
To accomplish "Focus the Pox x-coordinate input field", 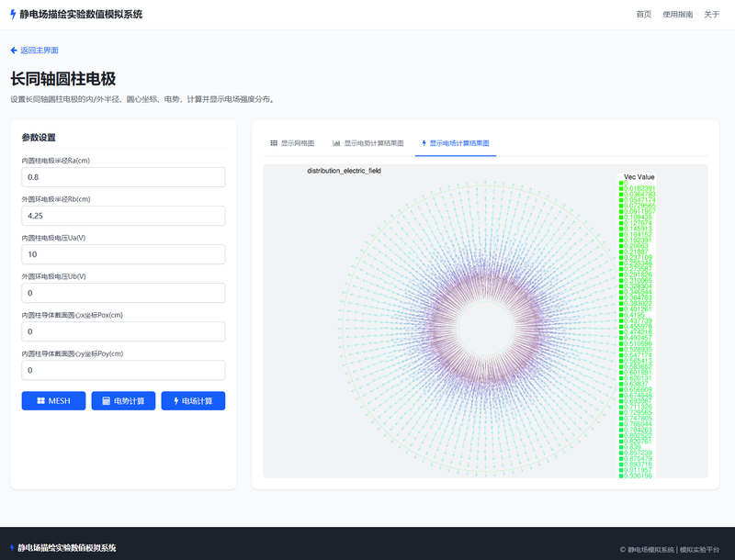I will [123, 331].
